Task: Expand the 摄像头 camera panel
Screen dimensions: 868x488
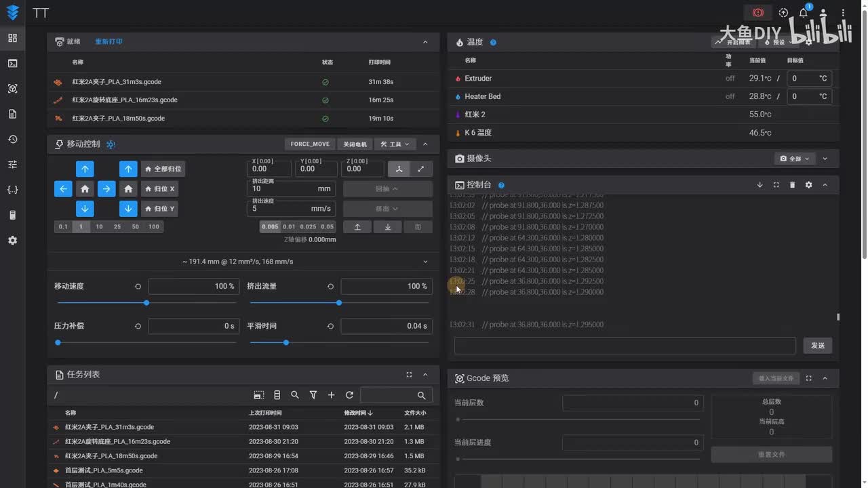Action: (825, 159)
